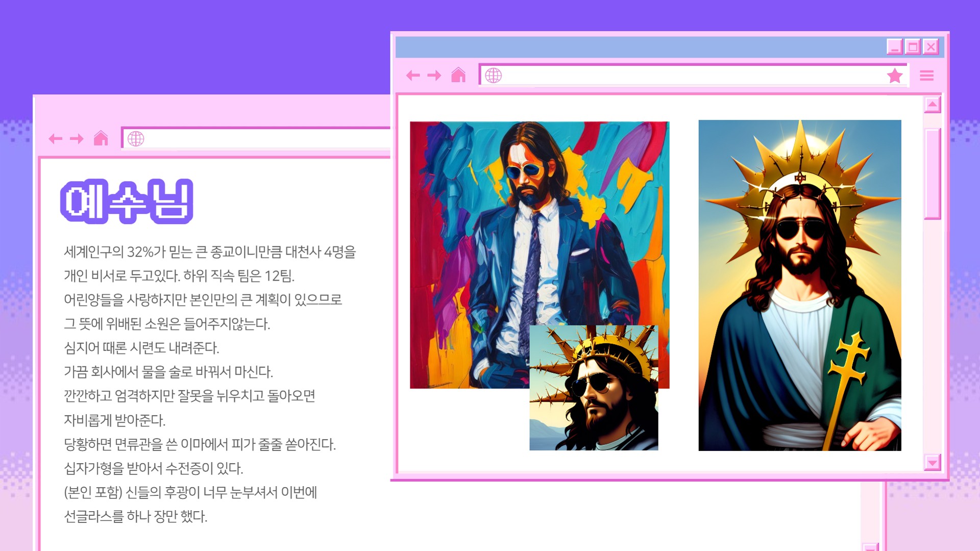This screenshot has width=980, height=551.
Task: Click the globe icon in rear address bar
Action: point(136,139)
